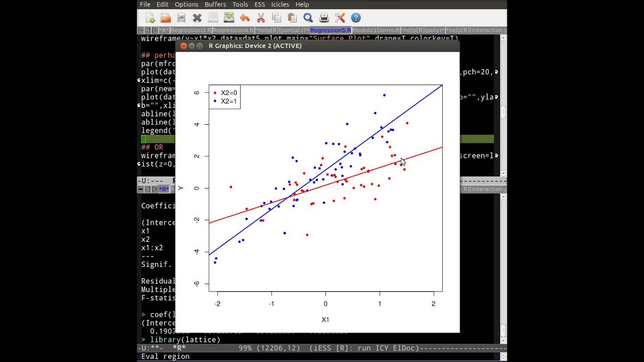Click the X2=0 legend entry

coord(225,93)
